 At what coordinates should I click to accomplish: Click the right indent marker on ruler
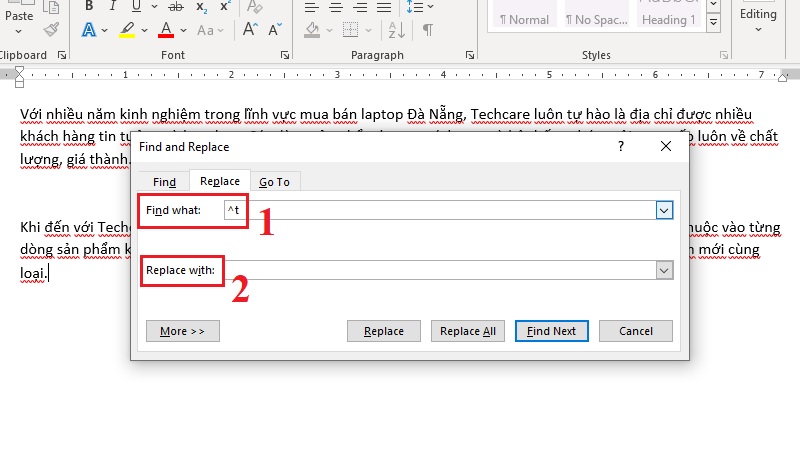pyautogui.click(x=782, y=78)
